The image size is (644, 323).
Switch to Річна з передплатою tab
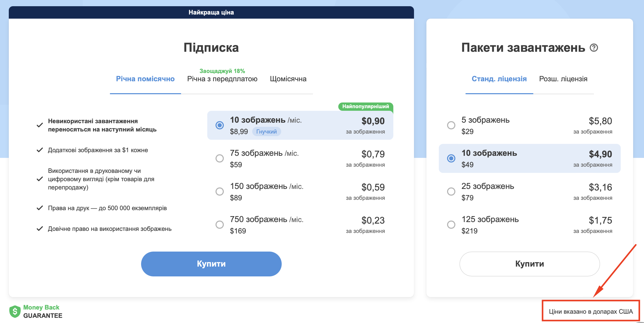222,79
